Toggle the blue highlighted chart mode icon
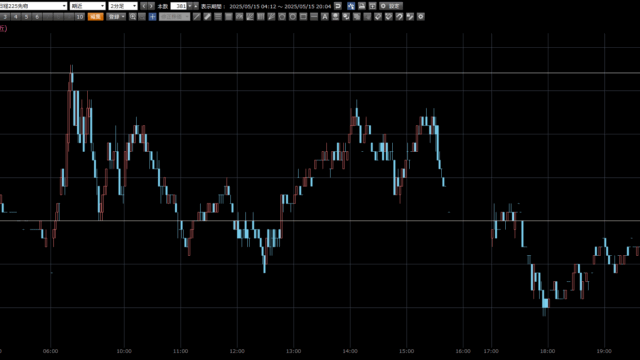This screenshot has width=640, height=360. (x=351, y=6)
